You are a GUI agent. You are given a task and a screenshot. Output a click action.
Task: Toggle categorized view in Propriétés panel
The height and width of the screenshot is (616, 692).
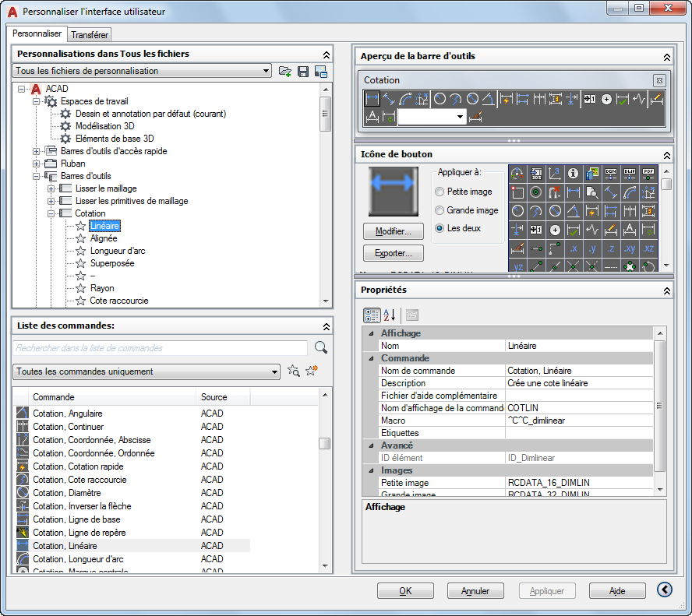pos(372,315)
